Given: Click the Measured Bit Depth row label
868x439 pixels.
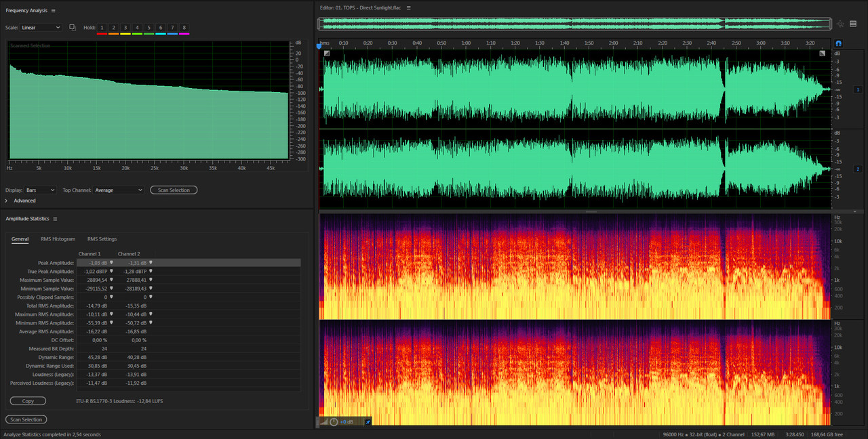Looking at the screenshot, I should [51, 348].
